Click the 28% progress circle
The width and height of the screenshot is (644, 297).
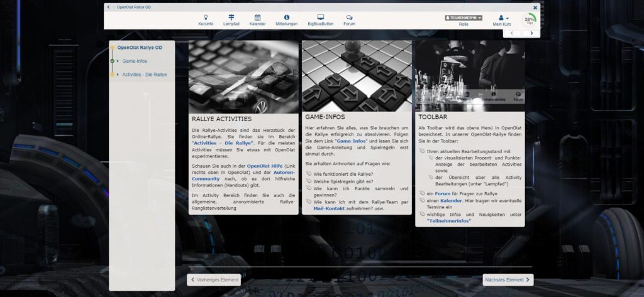click(530, 19)
